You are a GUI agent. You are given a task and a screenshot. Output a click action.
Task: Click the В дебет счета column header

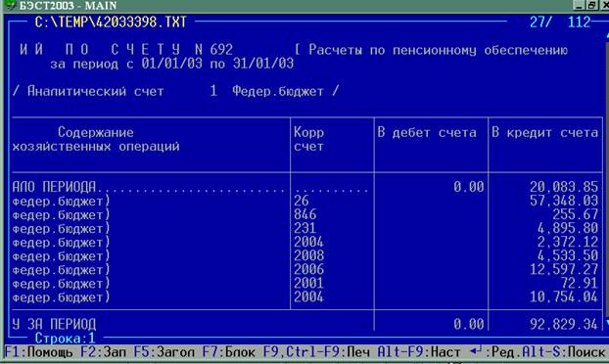427,133
